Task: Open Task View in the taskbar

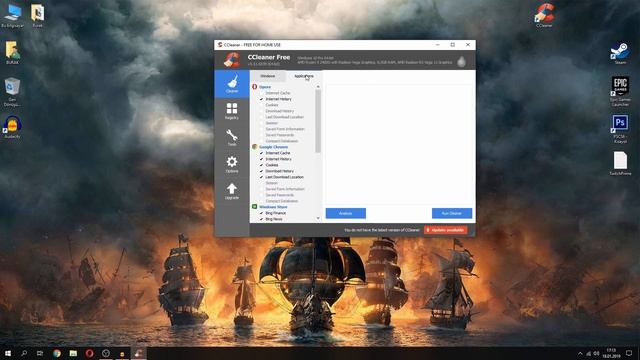Action: pyautogui.click(x=40, y=353)
